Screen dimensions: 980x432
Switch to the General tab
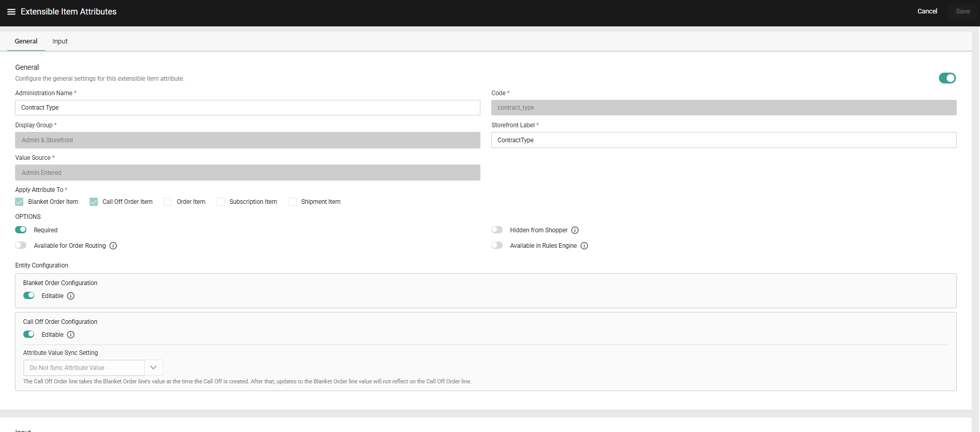26,41
